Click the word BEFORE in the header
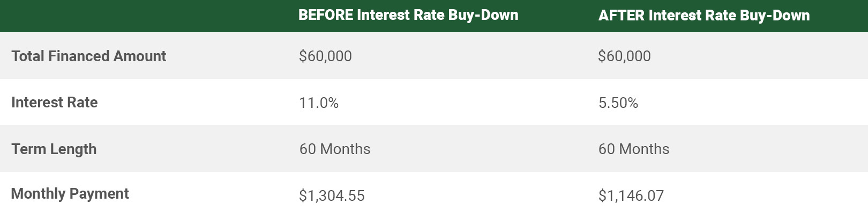Image resolution: width=868 pixels, height=218 pixels. [326, 15]
